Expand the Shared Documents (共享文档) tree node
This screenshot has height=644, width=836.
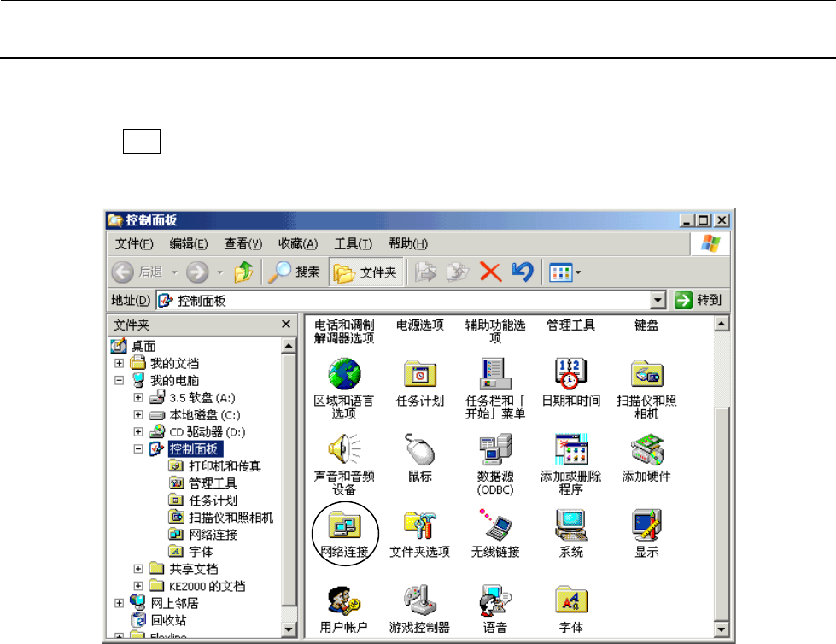click(x=138, y=569)
